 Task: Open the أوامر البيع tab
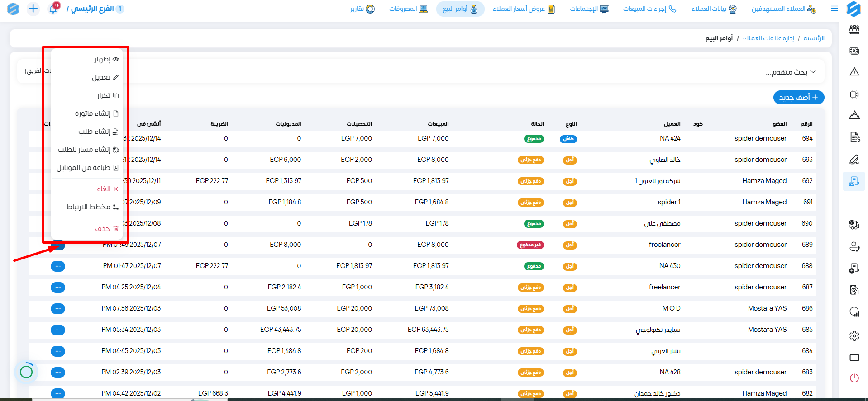460,9
